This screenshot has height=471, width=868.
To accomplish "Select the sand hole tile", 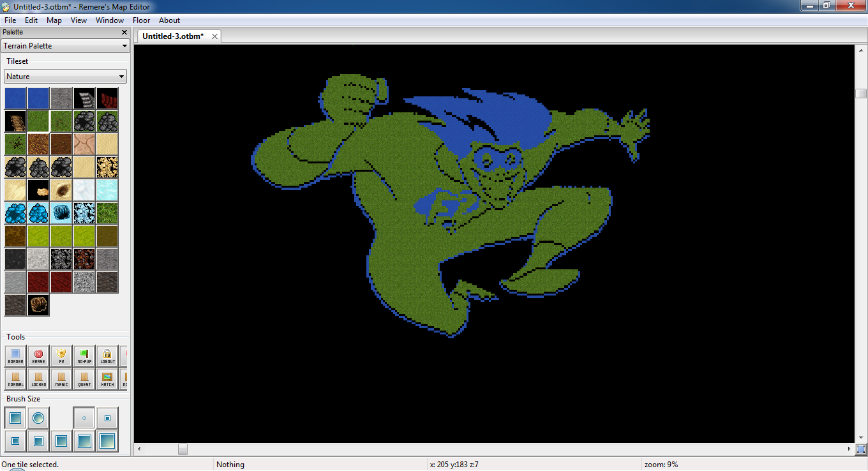I will [61, 190].
